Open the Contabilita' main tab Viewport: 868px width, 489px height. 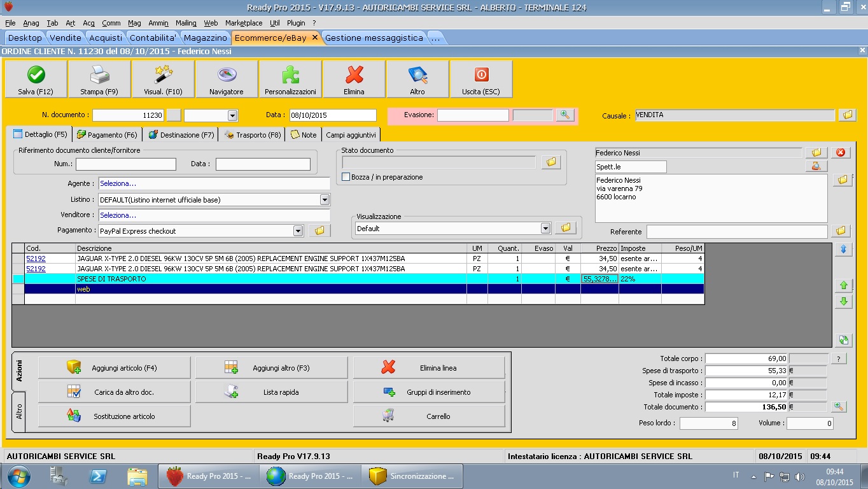[153, 38]
